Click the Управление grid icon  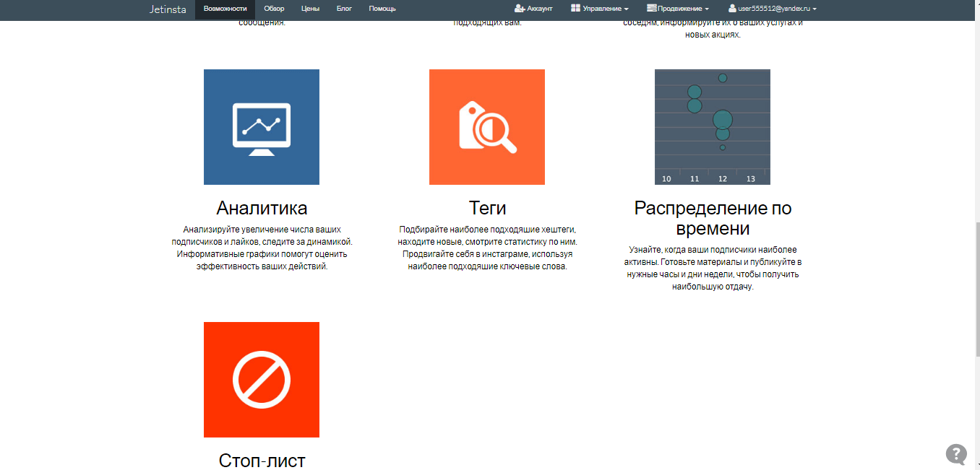[x=575, y=9]
